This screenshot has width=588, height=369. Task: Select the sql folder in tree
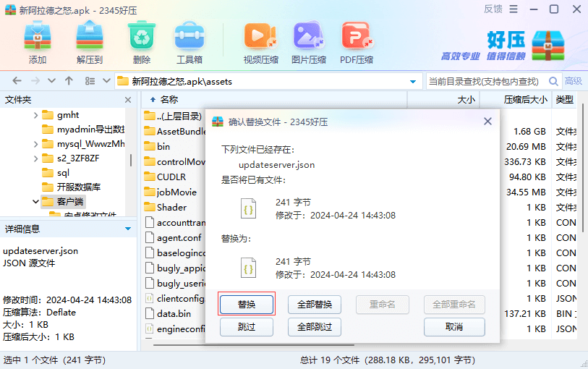point(56,173)
